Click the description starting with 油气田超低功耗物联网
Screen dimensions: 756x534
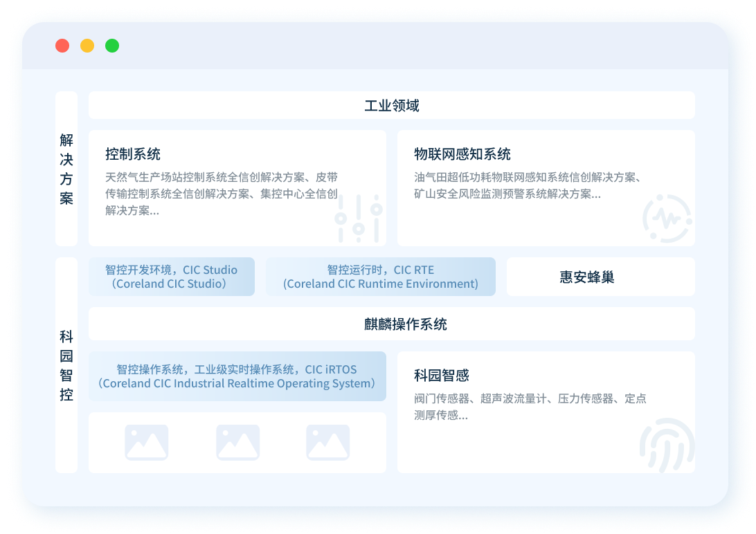528,186
